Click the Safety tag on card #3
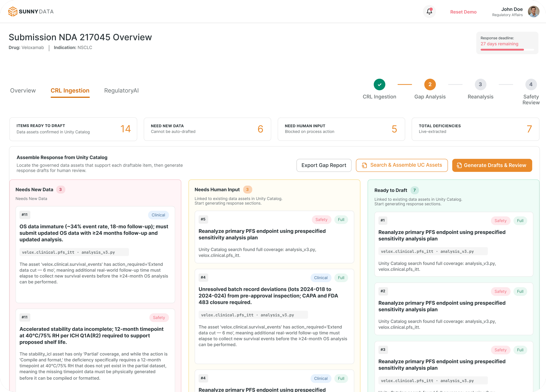The height and width of the screenshot is (392, 546). (x=501, y=350)
